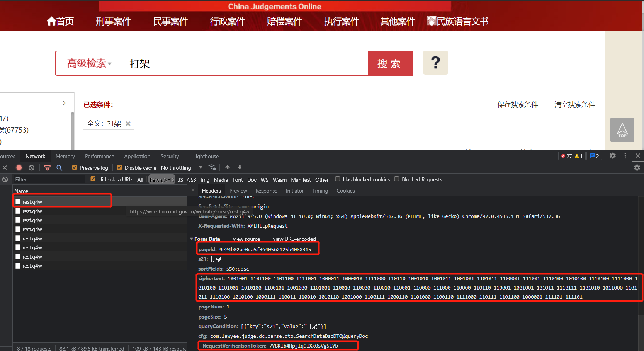
Task: Switch to the Memory tab
Action: pos(65,156)
